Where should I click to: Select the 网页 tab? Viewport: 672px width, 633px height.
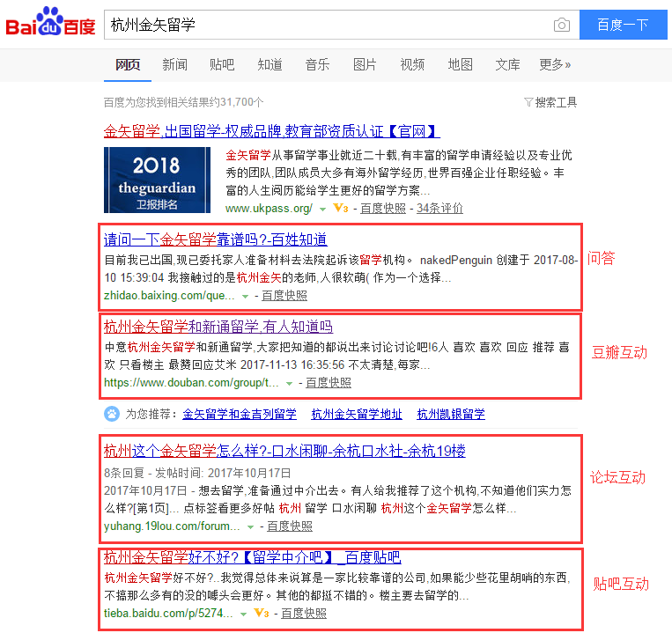point(128,64)
